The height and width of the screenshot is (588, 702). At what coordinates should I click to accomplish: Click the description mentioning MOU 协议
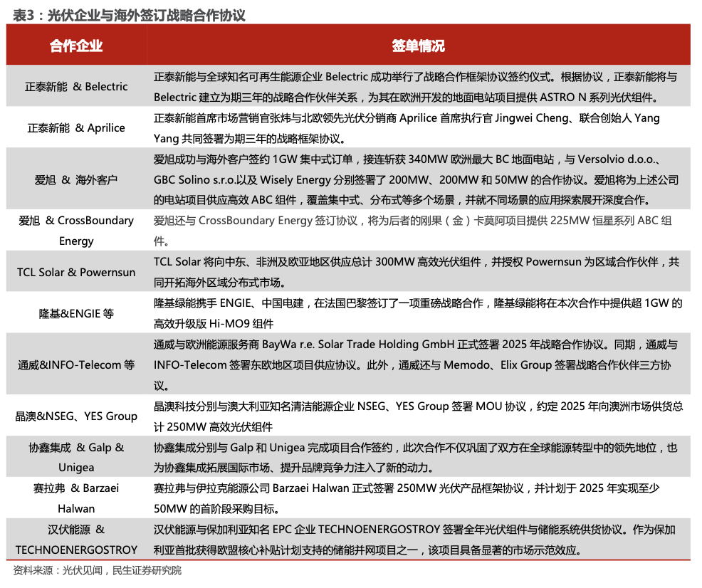(418, 416)
